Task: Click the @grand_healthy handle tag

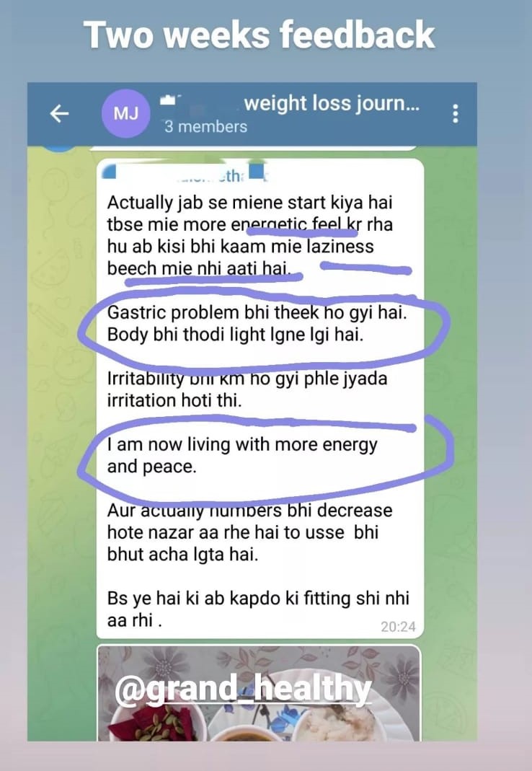Action: tap(242, 690)
